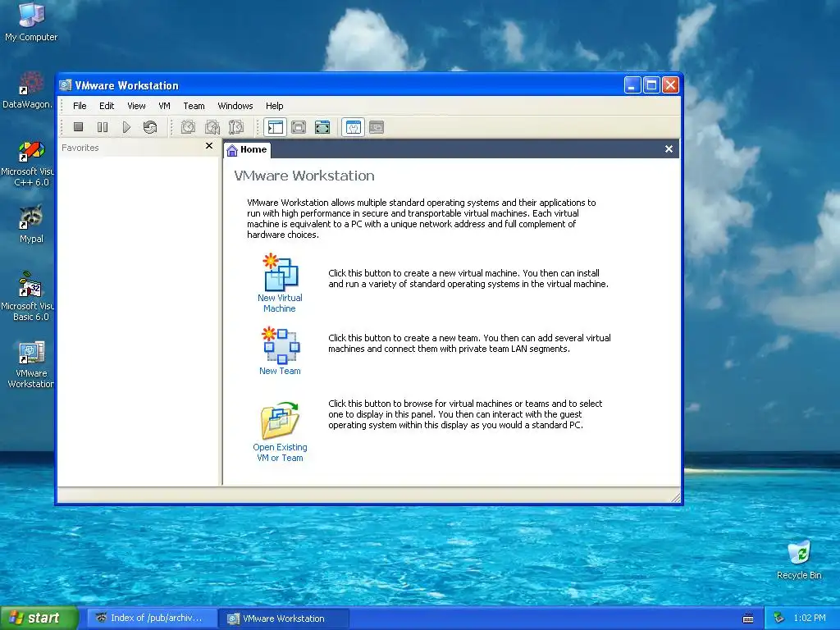The width and height of the screenshot is (840, 630).
Task: Open the Help menu
Action: [274, 106]
